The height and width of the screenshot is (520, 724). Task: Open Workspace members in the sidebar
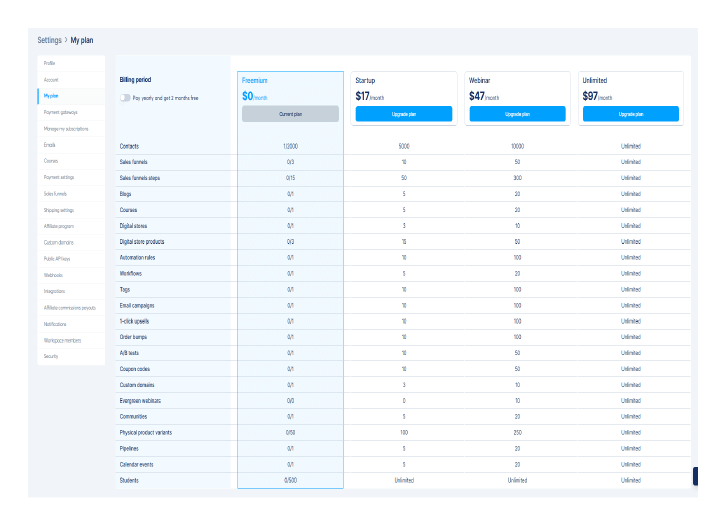tap(71, 340)
